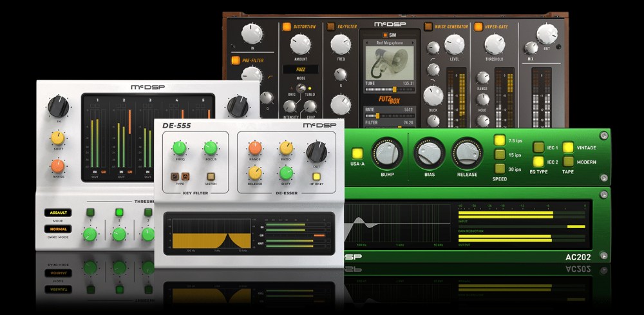Enable threshold band 1 button

[90, 213]
